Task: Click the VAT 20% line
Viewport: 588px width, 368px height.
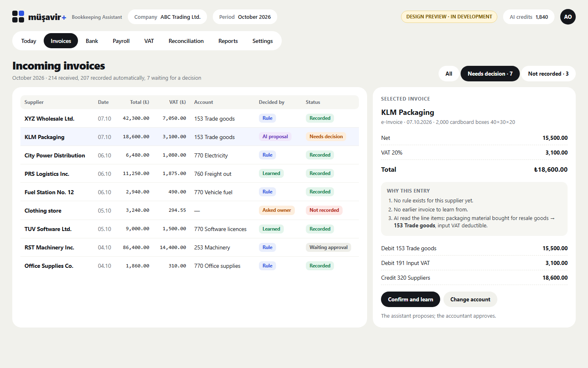Action: [474, 153]
